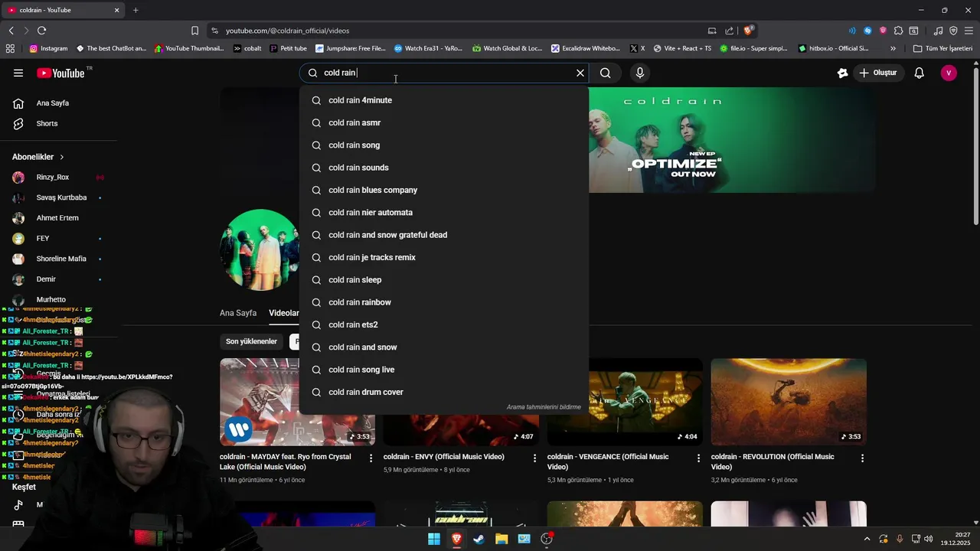The image size is (980, 551).
Task: Switch to the channel Ana Sayfa tab
Action: click(238, 313)
